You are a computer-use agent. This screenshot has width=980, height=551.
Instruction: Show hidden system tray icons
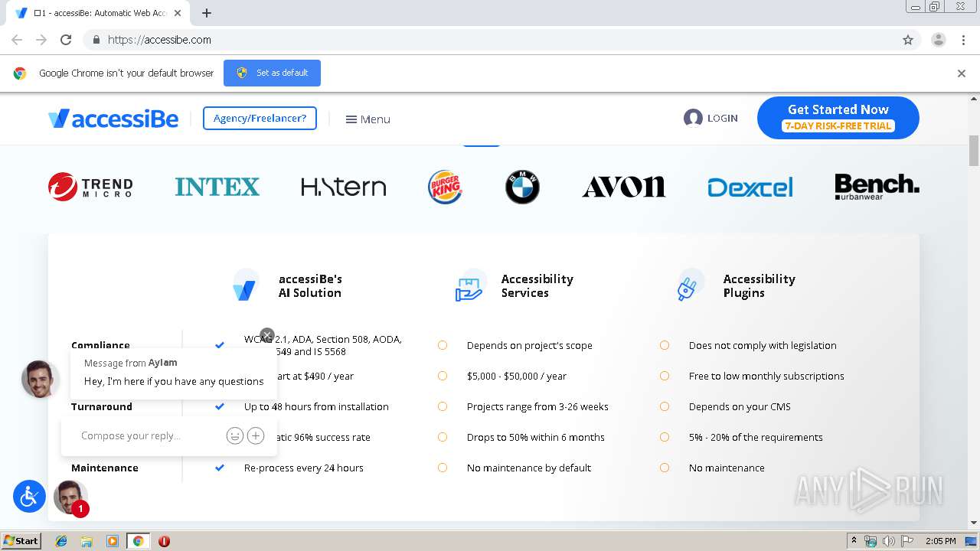point(854,541)
